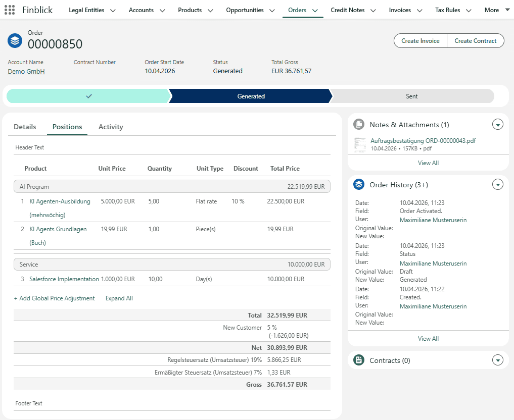Click the Notes & Attachments (1) heading
514x420 pixels.
[409, 125]
